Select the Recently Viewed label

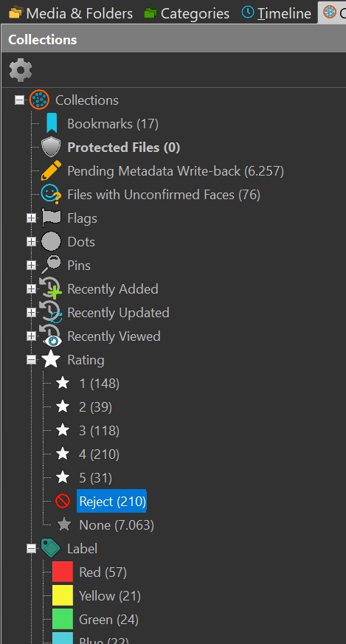(114, 336)
